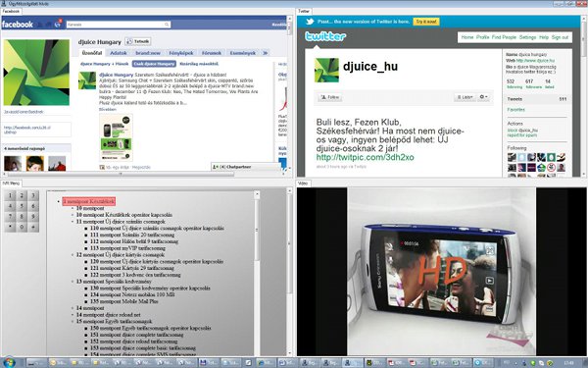The height and width of the screenshot is (368, 588).
Task: Click the Facebook logo
Action: 18,25
